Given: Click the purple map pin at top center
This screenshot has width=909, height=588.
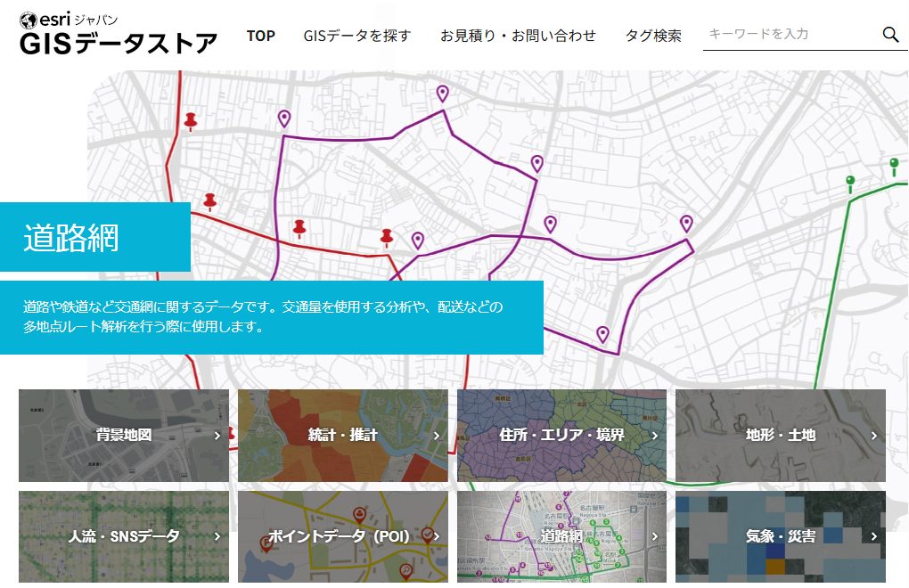Looking at the screenshot, I should coord(442,93).
